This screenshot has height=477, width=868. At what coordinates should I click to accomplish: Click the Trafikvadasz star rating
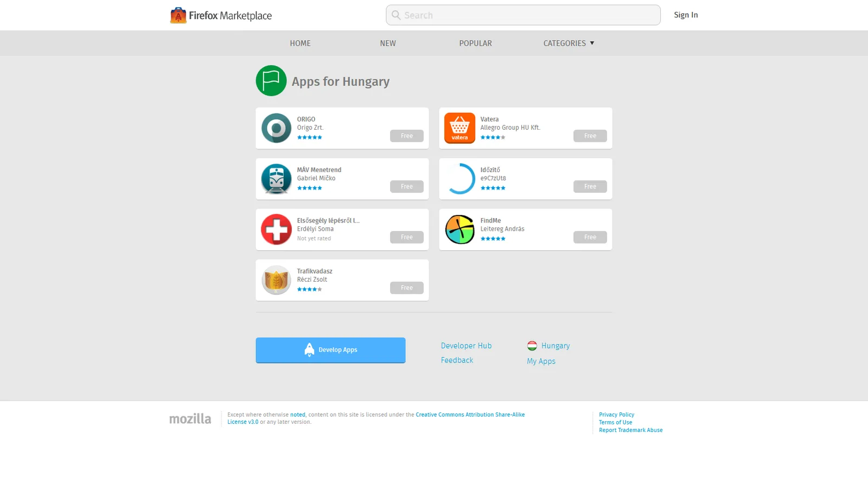[309, 289]
